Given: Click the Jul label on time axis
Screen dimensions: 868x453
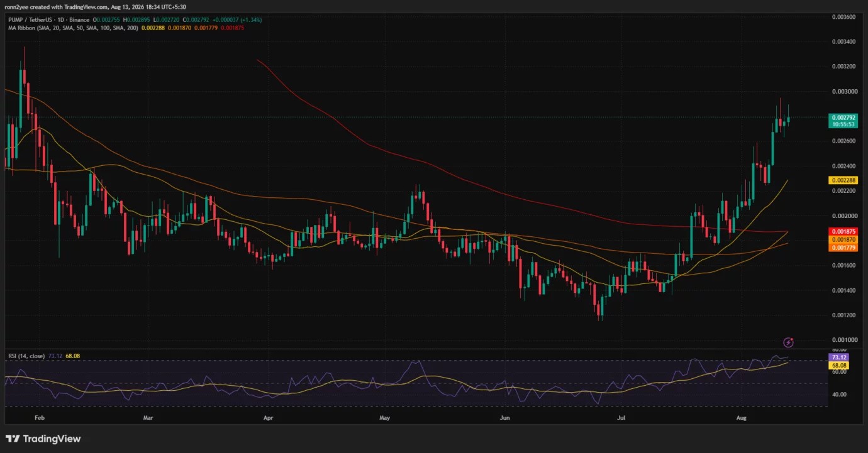Looking at the screenshot, I should (621, 417).
